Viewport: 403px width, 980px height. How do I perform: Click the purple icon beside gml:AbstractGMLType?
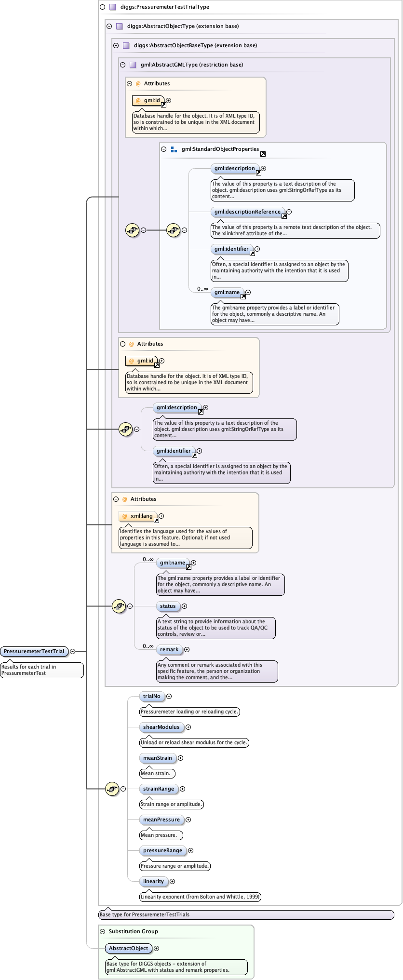tap(133, 65)
